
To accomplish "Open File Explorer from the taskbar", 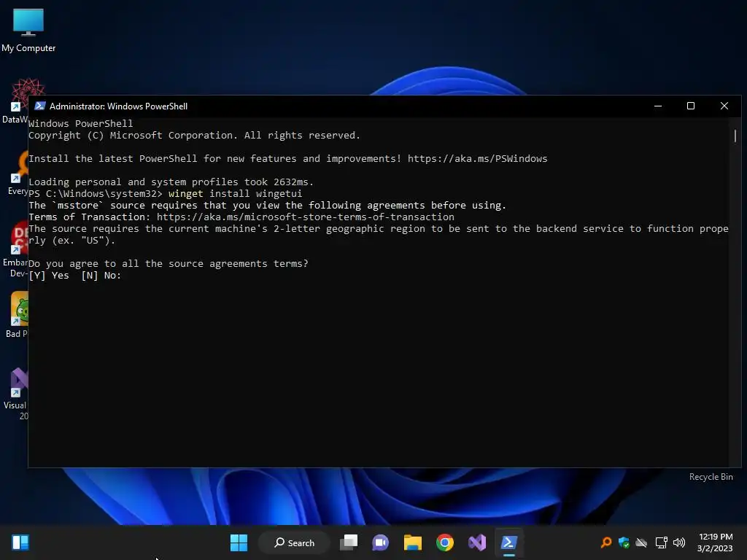I will (x=413, y=542).
